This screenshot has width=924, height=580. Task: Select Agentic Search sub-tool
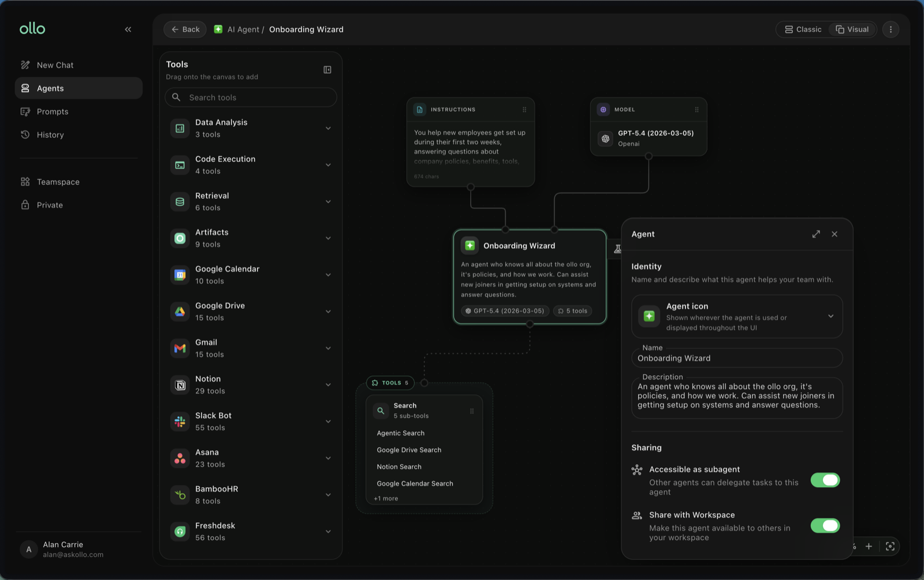click(401, 433)
